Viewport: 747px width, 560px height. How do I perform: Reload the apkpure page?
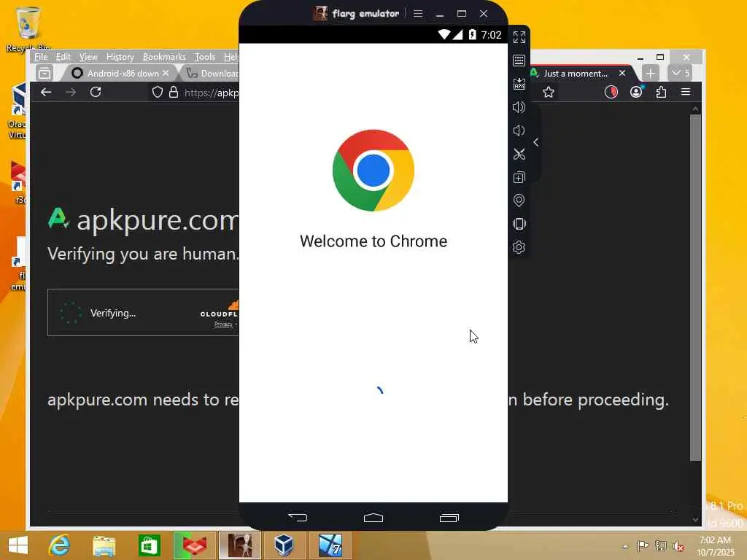coord(96,92)
